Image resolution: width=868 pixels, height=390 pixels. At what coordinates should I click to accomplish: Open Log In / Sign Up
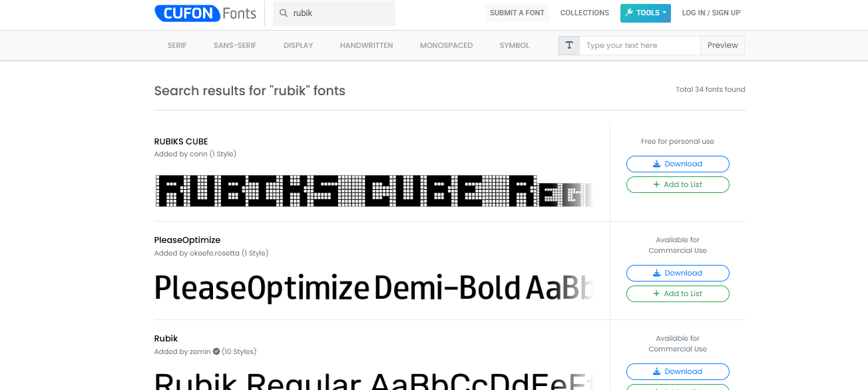[711, 13]
